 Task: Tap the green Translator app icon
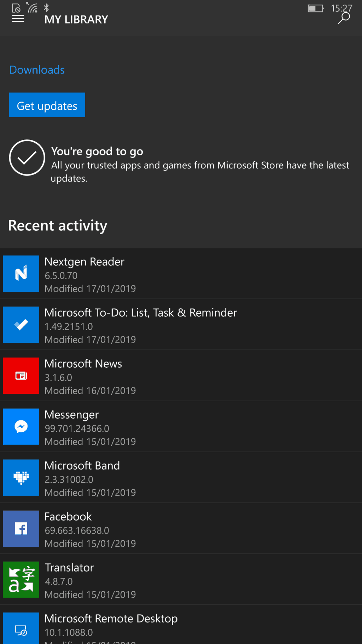pos(21,579)
